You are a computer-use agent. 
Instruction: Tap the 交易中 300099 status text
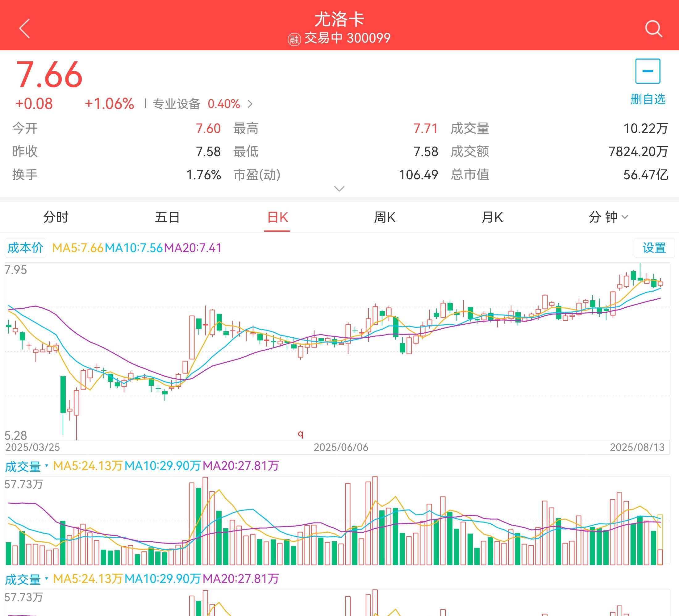(347, 38)
